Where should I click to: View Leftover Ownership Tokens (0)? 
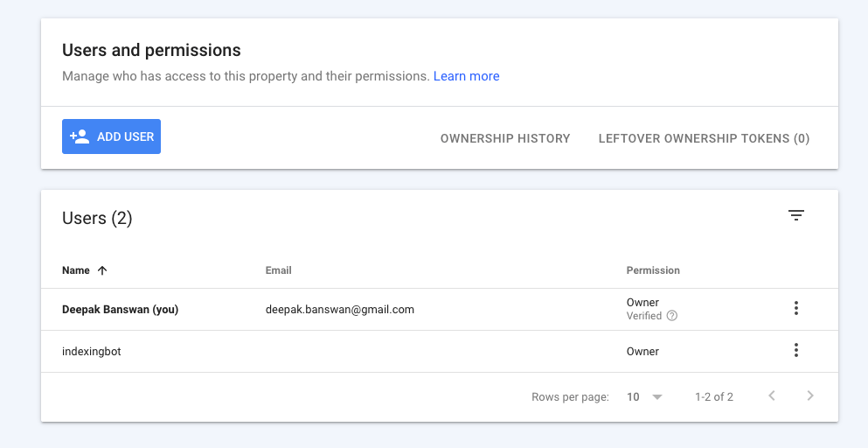pyautogui.click(x=704, y=138)
